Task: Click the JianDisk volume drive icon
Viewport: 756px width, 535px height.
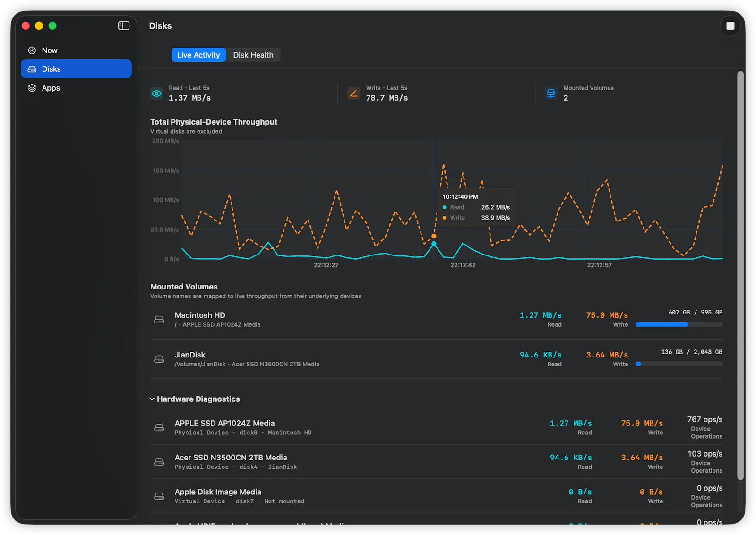Action: coord(159,359)
